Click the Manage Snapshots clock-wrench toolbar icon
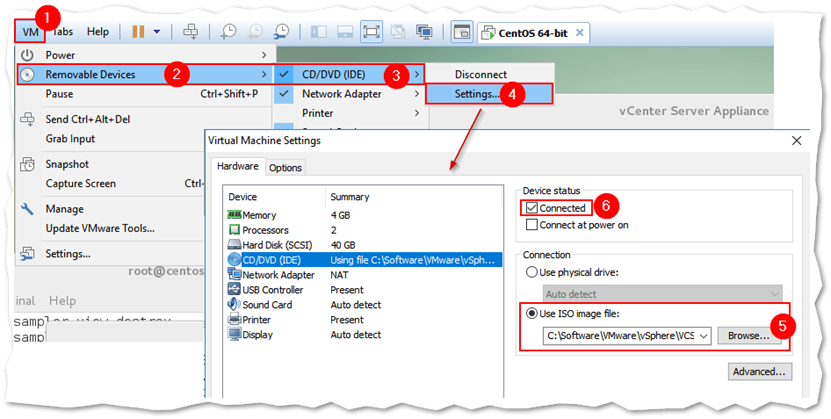This screenshot has width=831, height=419. (x=282, y=32)
